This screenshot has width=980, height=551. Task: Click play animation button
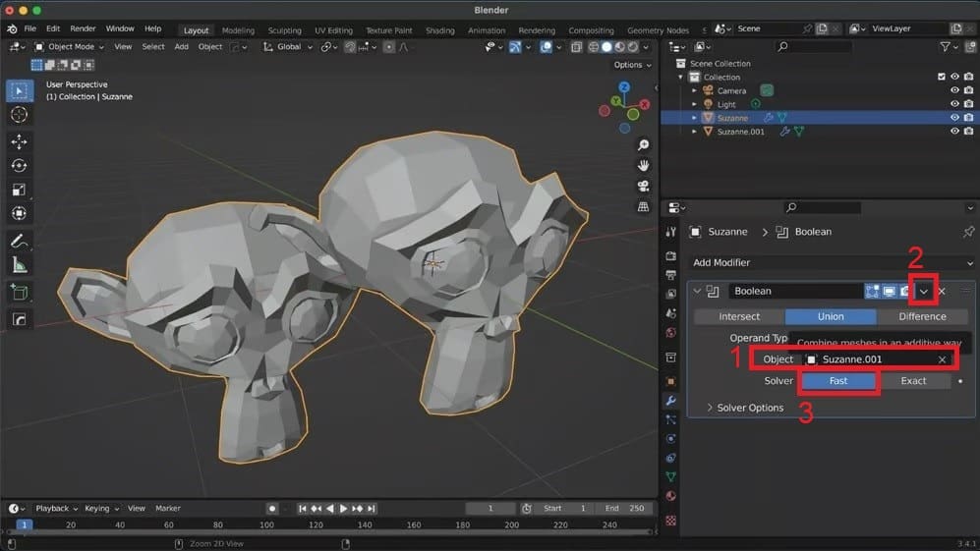pos(343,509)
